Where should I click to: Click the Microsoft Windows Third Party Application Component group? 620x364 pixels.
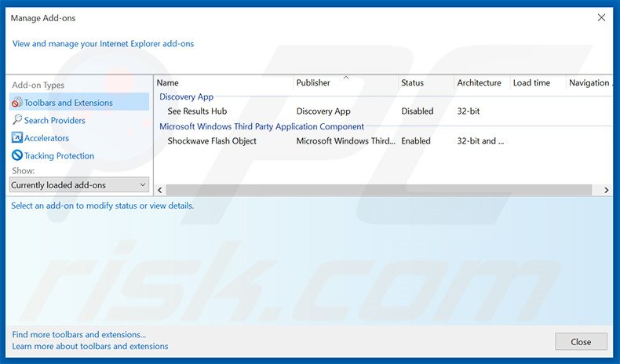(261, 126)
